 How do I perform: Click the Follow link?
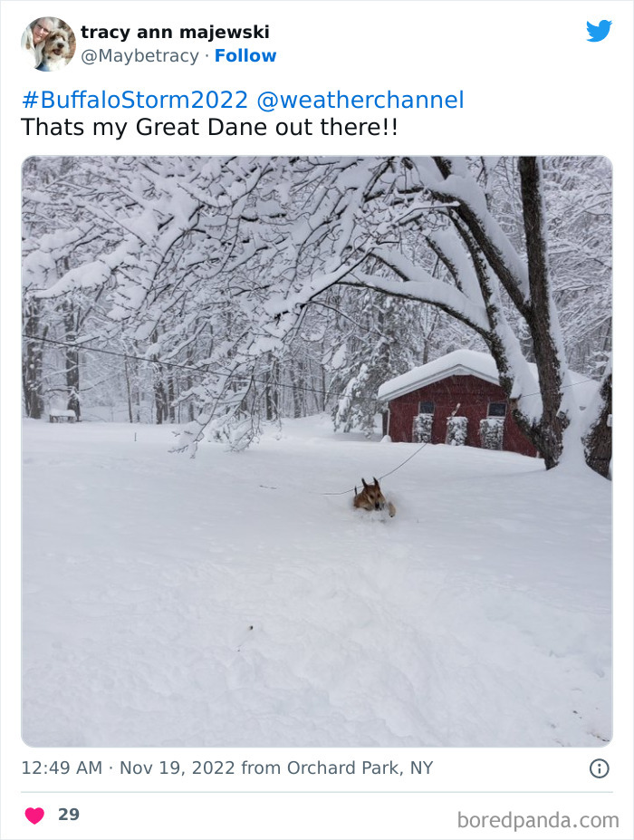click(x=245, y=55)
